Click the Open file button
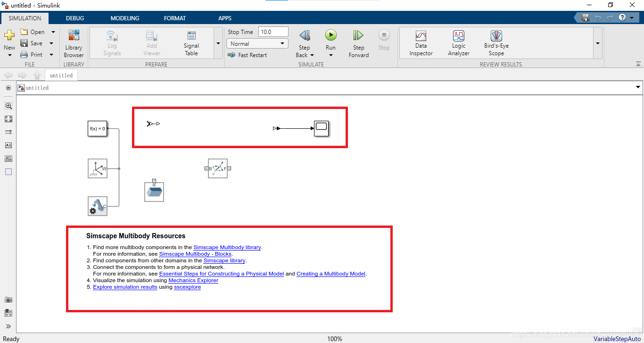This screenshot has width=644, height=343. coord(33,32)
